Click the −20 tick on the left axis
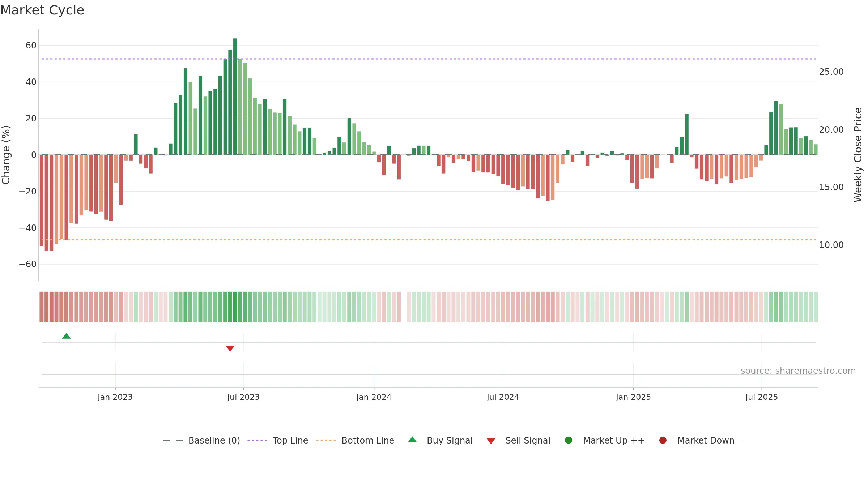 pyautogui.click(x=28, y=192)
